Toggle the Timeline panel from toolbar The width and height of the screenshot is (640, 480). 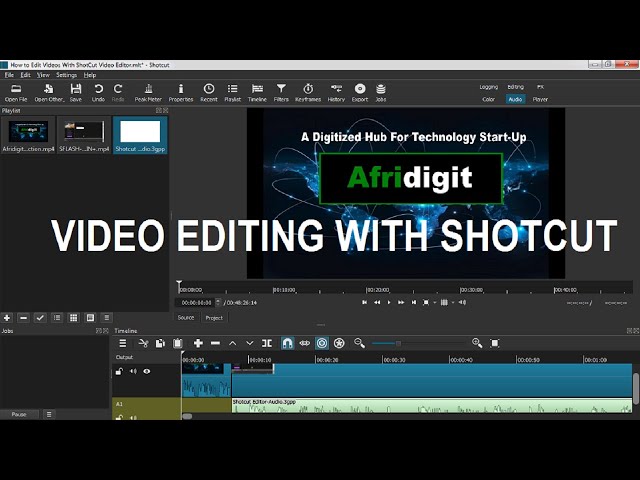click(x=257, y=93)
